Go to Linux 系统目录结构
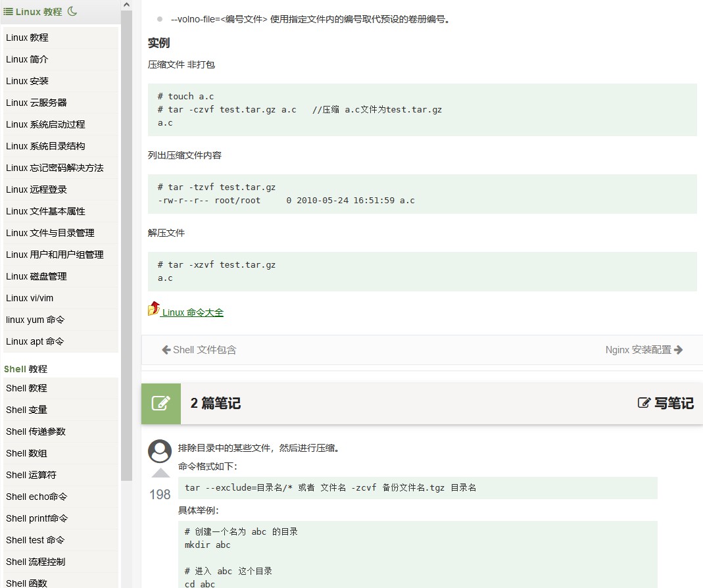 click(61, 146)
